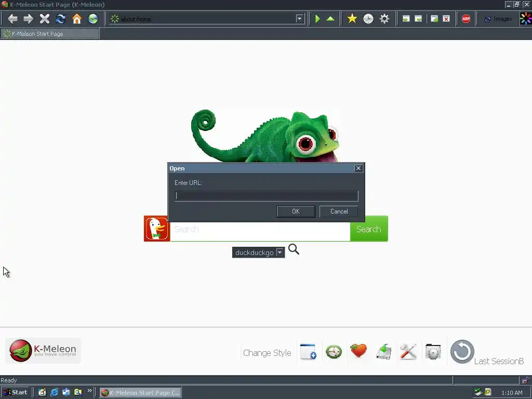The height and width of the screenshot is (399, 532).
Task: Close current tab with red X window icon
Action: coord(446,19)
